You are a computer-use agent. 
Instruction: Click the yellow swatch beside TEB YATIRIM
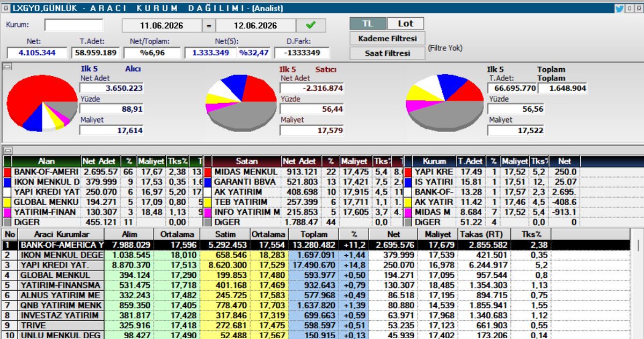tap(209, 201)
